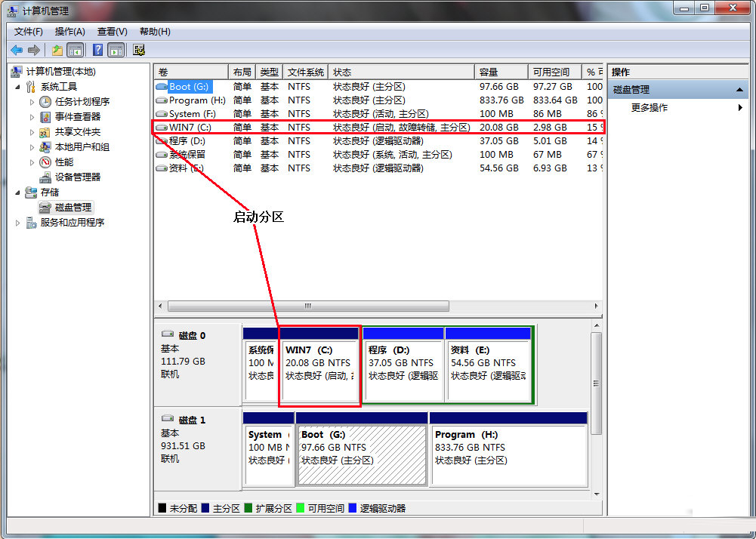This screenshot has width=756, height=539.
Task: Click the 磁盘 0 disk header icon
Action: coord(168,335)
